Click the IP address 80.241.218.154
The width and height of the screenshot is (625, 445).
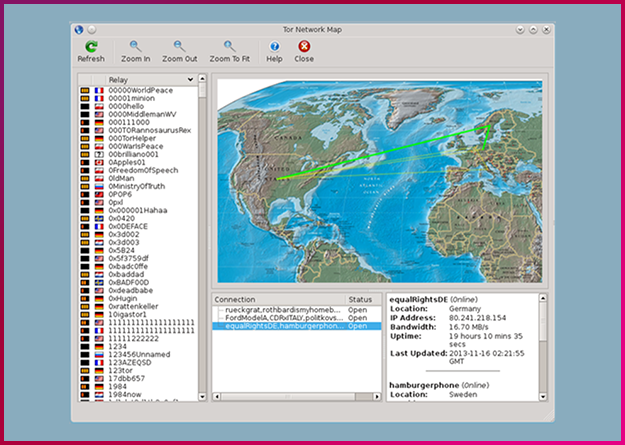click(478, 318)
